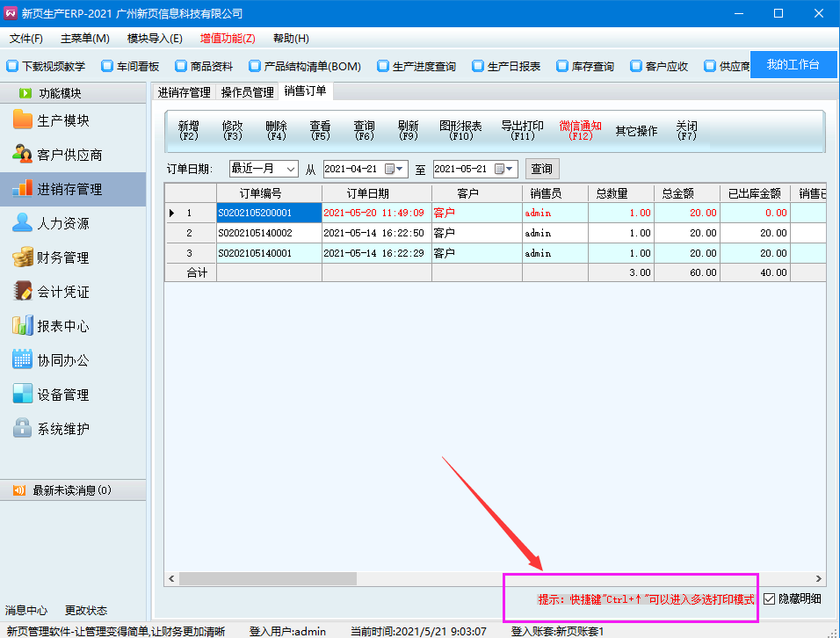The image size is (840, 638).
Task: Open the start date 2021-04-21 picker arrow
Action: click(400, 169)
